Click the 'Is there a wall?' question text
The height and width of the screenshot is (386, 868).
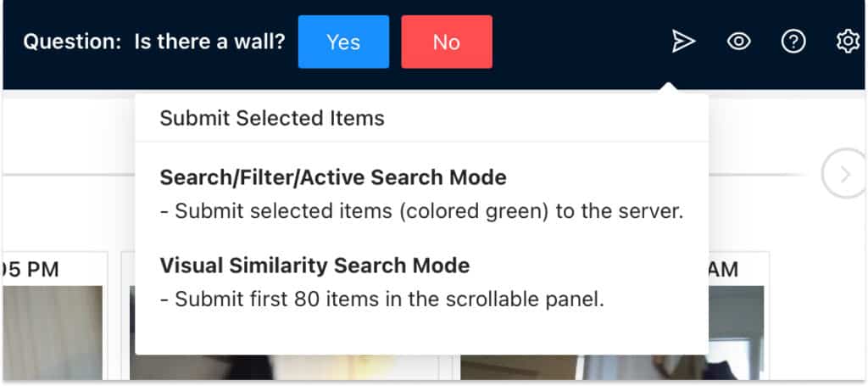tap(209, 42)
